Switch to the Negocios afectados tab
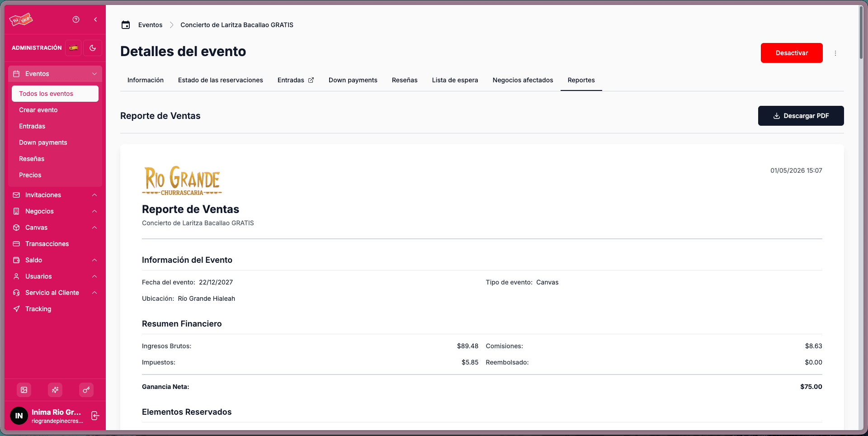Viewport: 868px width, 436px height. [x=523, y=80]
